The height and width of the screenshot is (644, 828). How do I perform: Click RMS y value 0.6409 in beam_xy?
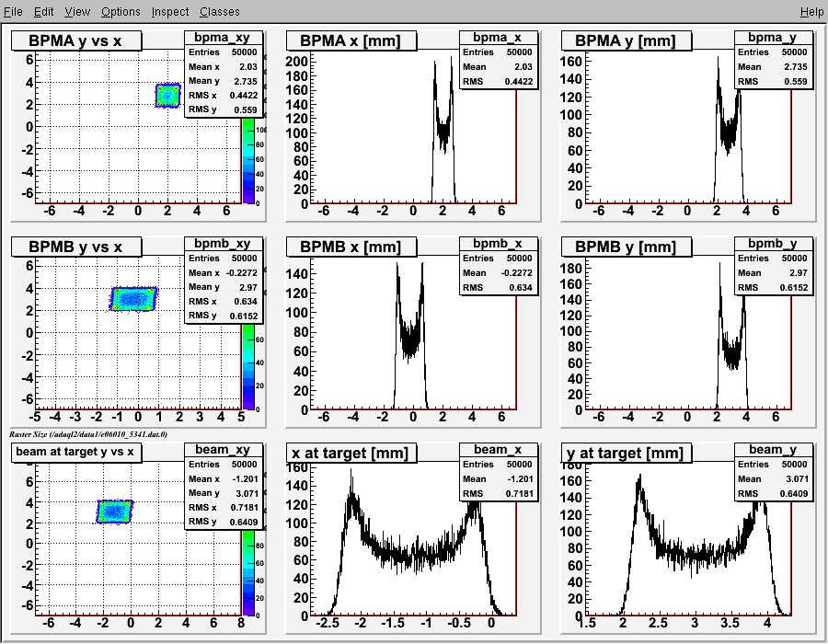pyautogui.click(x=244, y=522)
